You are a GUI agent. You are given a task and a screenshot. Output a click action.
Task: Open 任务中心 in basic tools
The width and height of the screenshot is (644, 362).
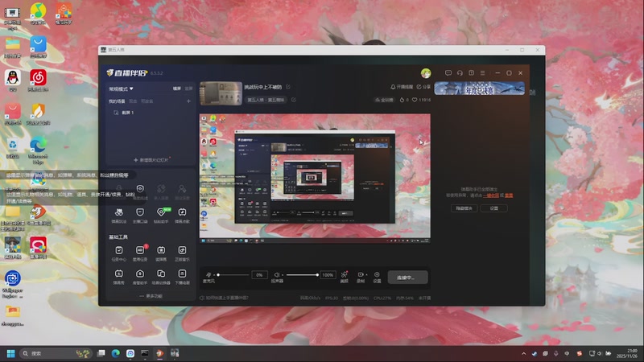pos(118,253)
